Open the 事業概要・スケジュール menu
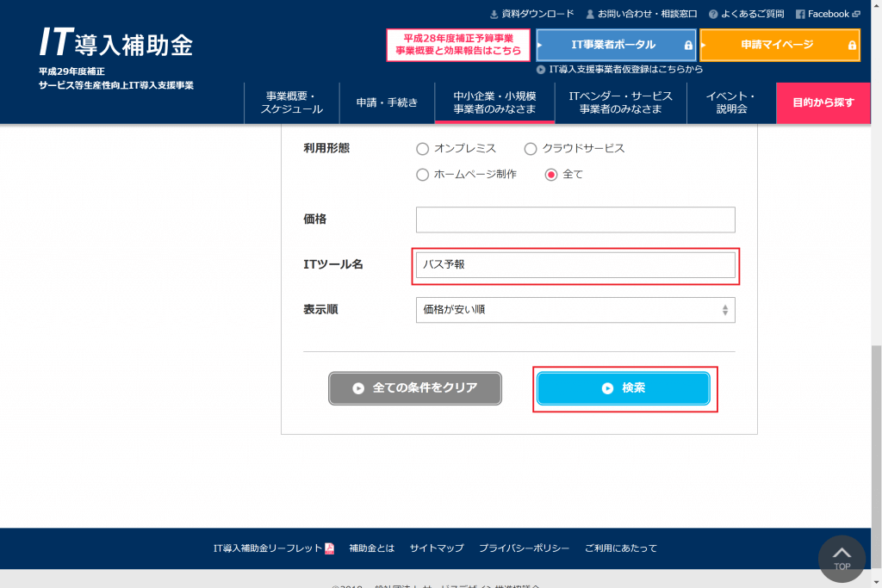The height and width of the screenshot is (588, 882). tap(292, 102)
